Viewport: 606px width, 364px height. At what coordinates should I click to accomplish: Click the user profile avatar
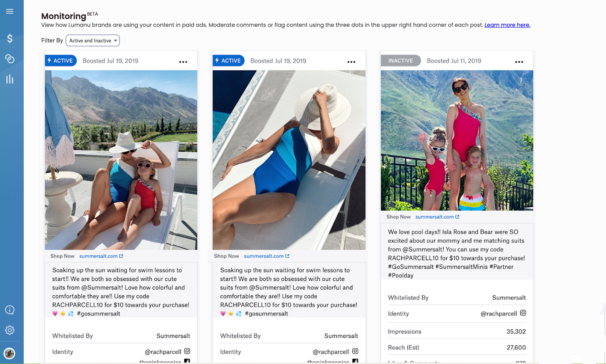[x=9, y=353]
